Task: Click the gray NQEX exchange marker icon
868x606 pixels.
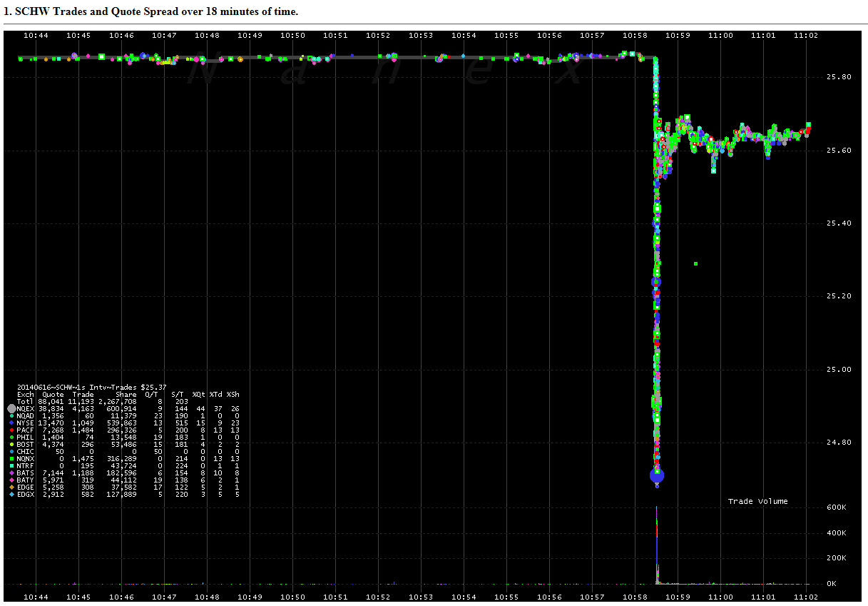Action: [11, 409]
